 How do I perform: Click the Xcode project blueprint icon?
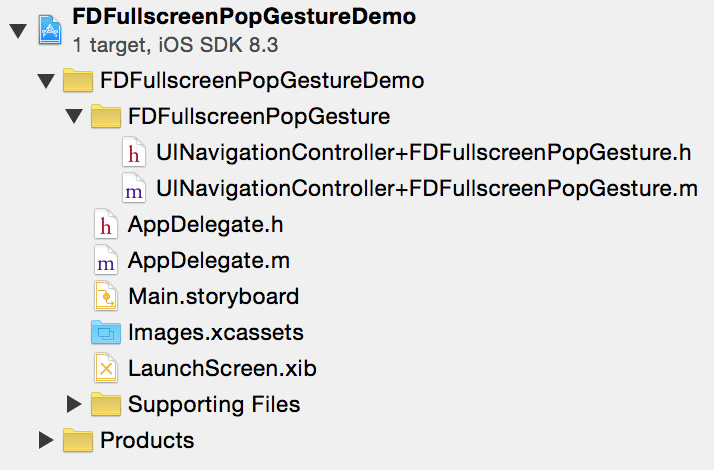pos(50,30)
